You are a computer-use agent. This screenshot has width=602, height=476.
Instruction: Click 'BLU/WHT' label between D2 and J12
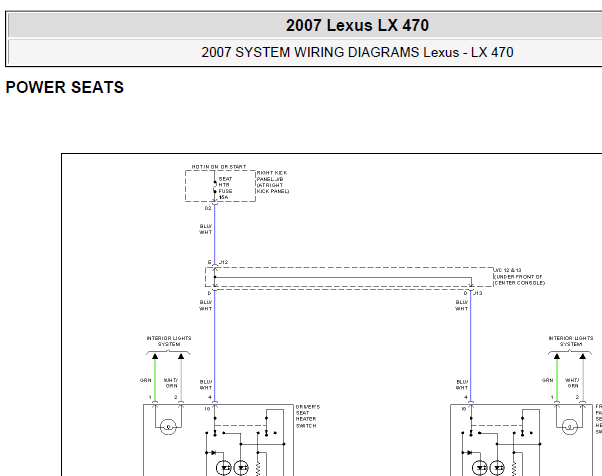205,229
